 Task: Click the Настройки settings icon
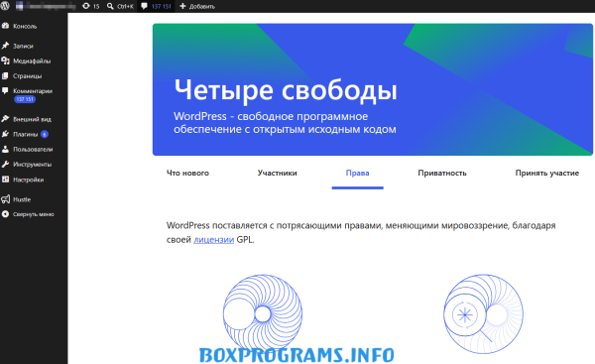pyautogui.click(x=5, y=180)
